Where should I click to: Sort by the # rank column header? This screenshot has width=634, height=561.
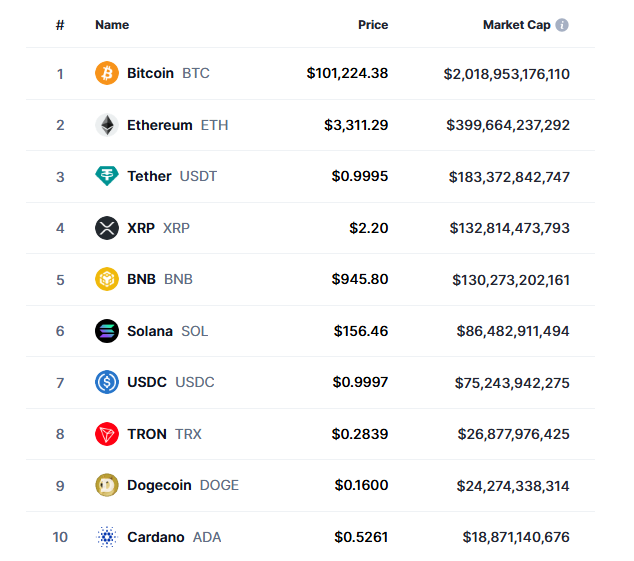tap(60, 25)
